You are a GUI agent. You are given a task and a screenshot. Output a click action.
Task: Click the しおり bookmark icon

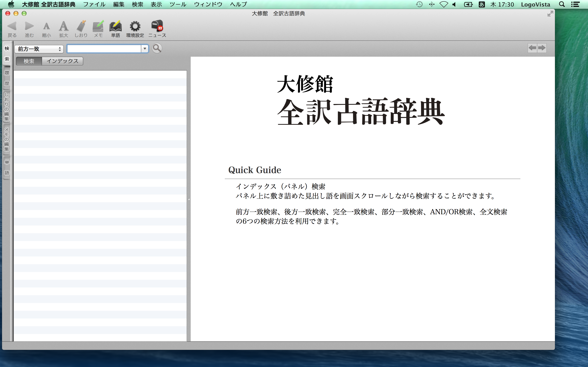click(81, 27)
